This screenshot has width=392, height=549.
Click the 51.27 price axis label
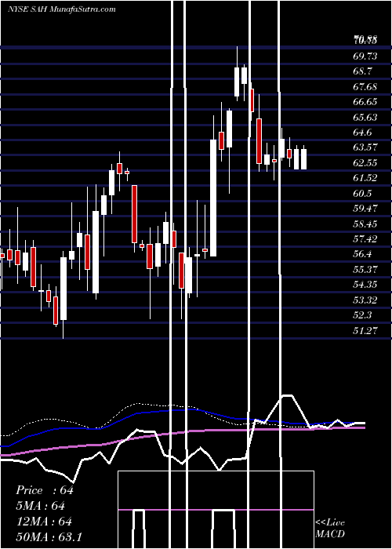[365, 330]
